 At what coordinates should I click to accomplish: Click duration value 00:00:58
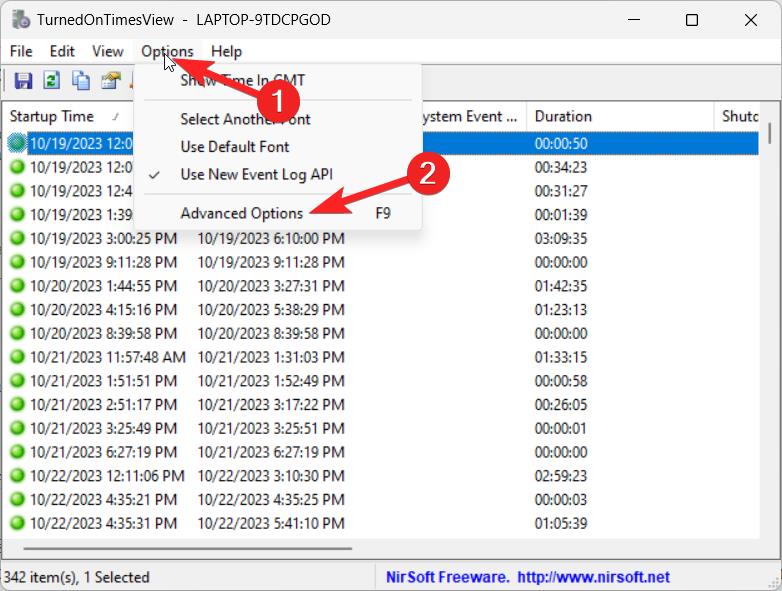[x=561, y=381]
